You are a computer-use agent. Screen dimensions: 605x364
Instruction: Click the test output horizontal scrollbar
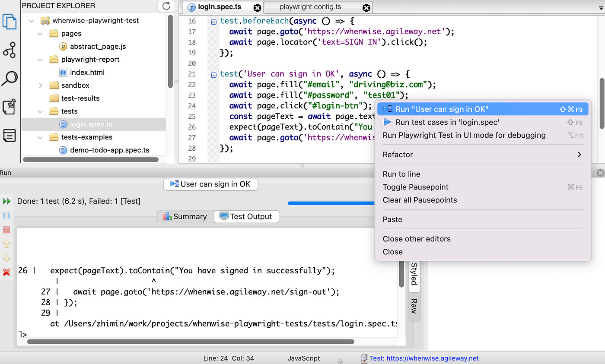tap(191, 342)
